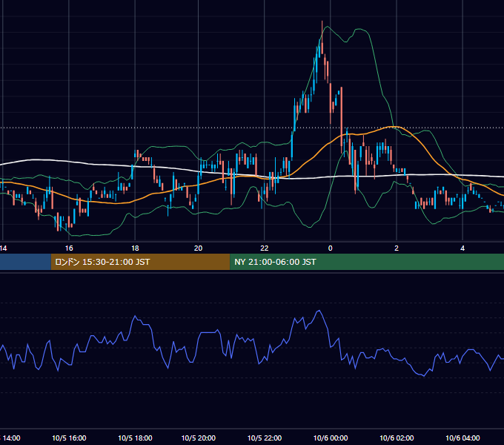Click the hour label 22 on price chart axis
The height and width of the screenshot is (445, 504).
[264, 248]
